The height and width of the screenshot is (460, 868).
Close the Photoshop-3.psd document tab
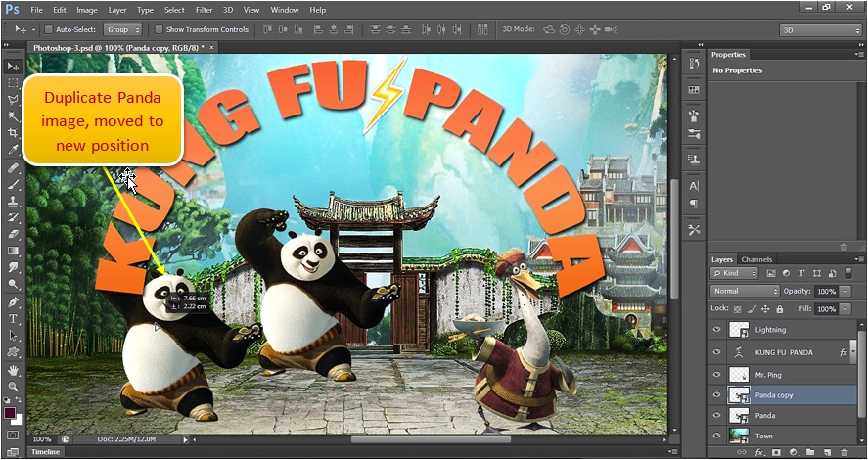(x=211, y=48)
